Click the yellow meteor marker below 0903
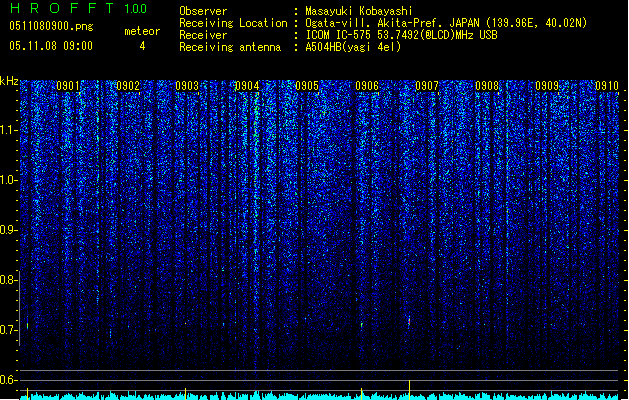629x400 pixels. click(x=186, y=394)
